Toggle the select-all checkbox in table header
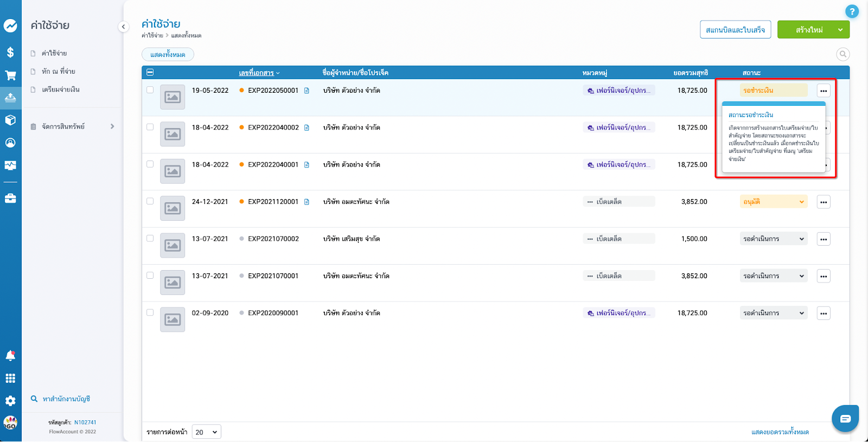 point(150,72)
